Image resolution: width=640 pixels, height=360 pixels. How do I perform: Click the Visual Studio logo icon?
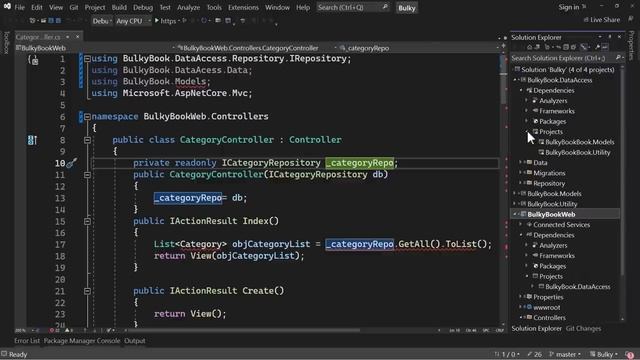point(7,6)
